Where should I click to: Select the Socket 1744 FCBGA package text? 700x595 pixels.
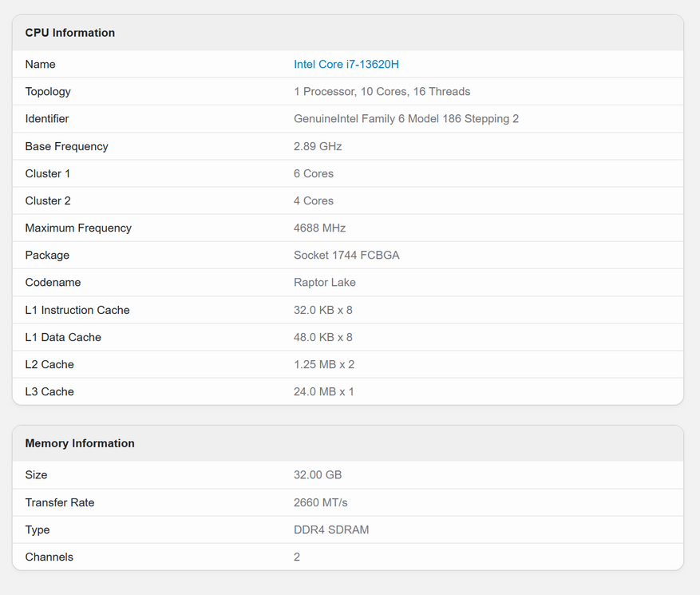coord(346,255)
